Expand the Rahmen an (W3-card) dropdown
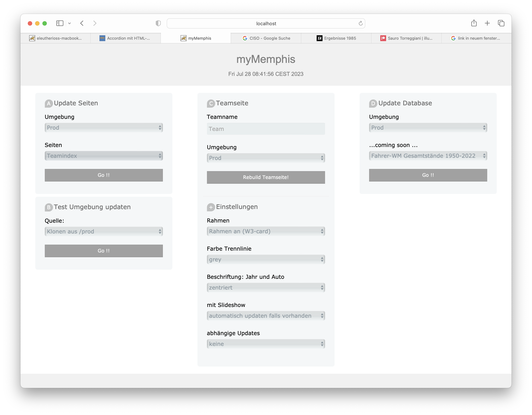Screen dimensions: 532x415 point(266,231)
